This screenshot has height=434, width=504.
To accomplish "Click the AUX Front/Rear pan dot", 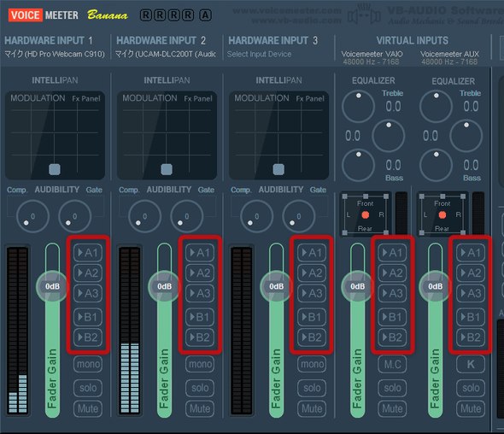I will pyautogui.click(x=442, y=214).
